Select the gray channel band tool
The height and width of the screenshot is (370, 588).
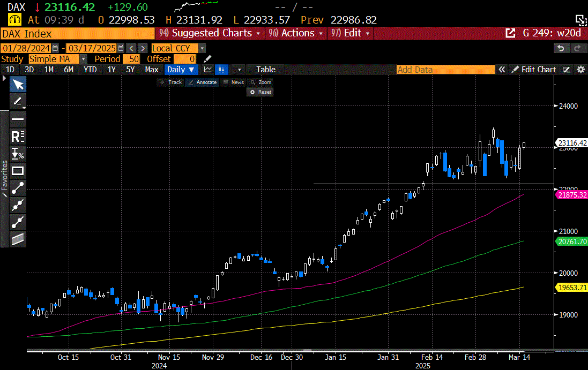[18, 239]
